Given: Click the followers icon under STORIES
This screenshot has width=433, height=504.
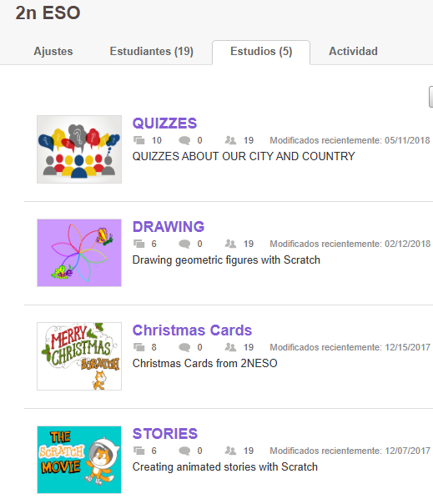Looking at the screenshot, I should 230,451.
